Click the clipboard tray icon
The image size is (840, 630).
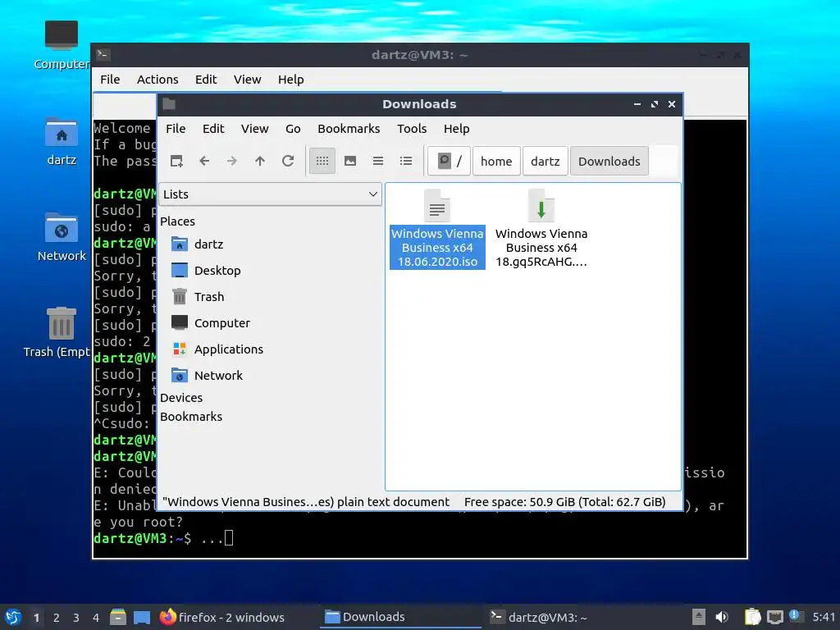(753, 617)
